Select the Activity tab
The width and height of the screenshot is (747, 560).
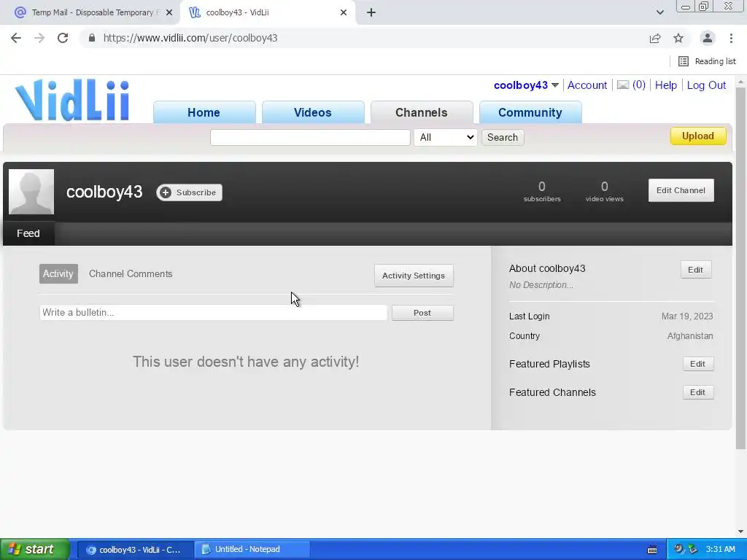58,274
